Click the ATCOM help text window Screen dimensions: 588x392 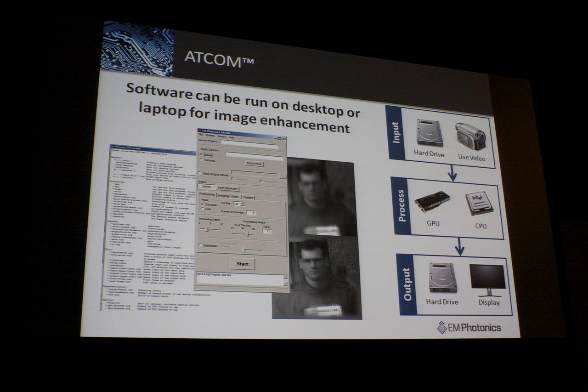152,227
